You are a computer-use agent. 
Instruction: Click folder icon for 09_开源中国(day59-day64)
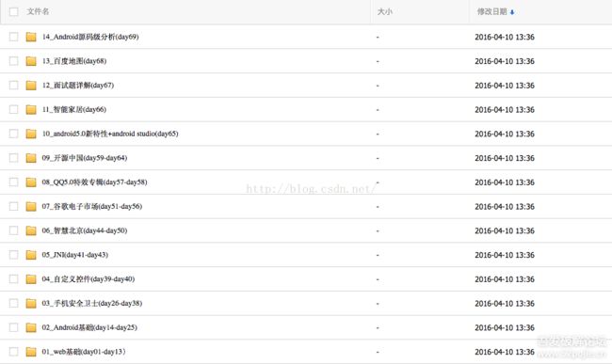31,158
